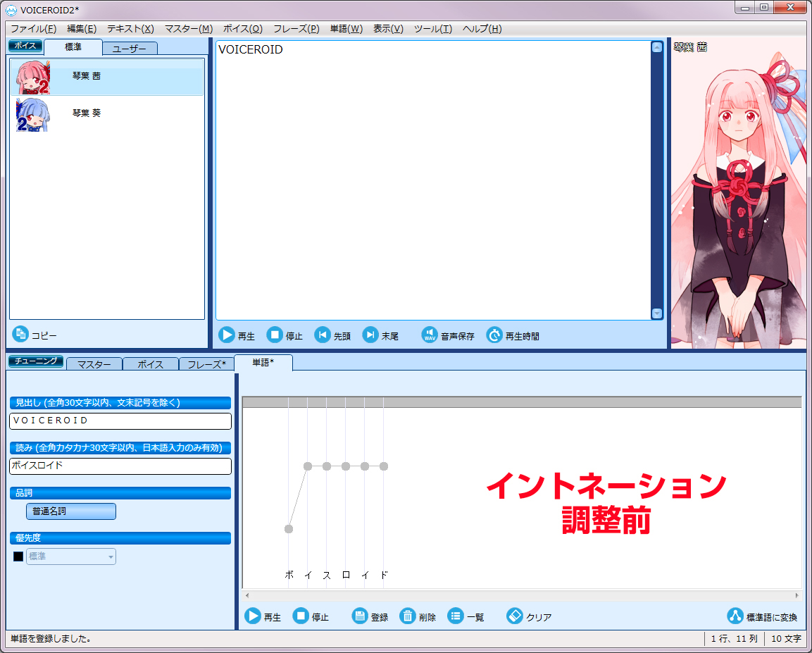Click status entry 1 行、11 列
Viewport: 812px width, 653px height.
[735, 638]
